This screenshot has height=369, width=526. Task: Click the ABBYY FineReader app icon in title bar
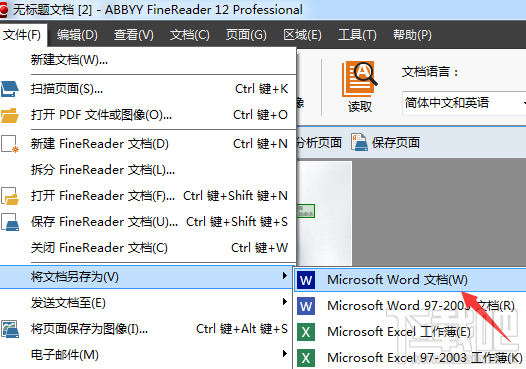[x=3, y=10]
